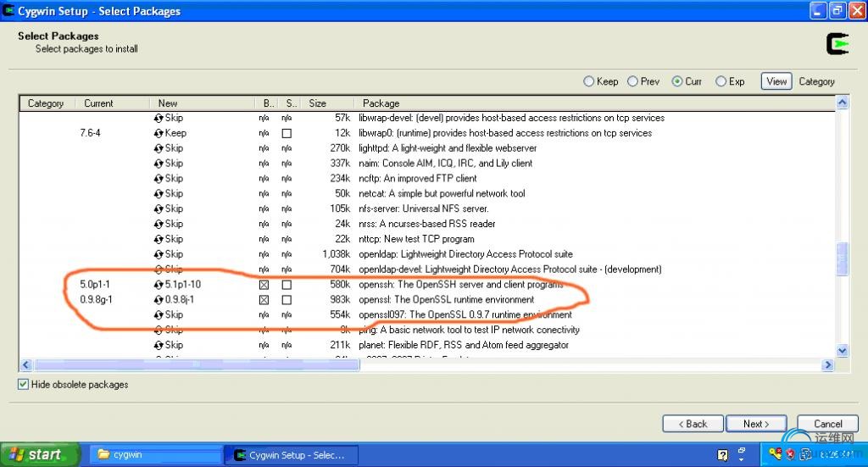The width and height of the screenshot is (868, 467).
Task: Select the nttcp package description
Action: point(416,239)
